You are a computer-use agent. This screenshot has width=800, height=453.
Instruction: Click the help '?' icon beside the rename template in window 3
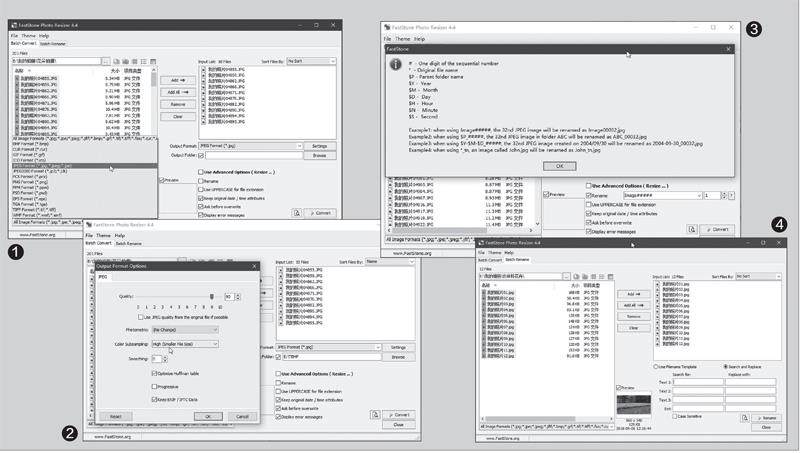coord(732,195)
